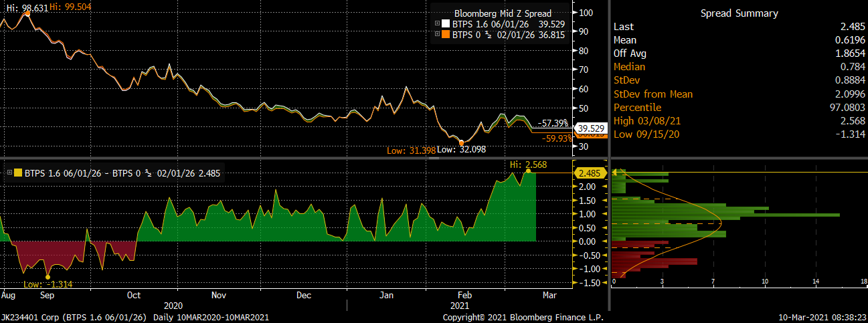Expand the BTPS 0 ½ 02/01/26 legend entry
Screen dimensions: 868x323
coord(438,34)
